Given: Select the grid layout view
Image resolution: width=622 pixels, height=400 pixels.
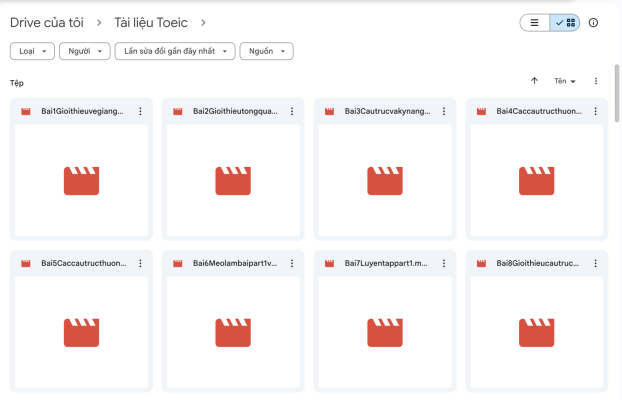Looking at the screenshot, I should point(565,23).
